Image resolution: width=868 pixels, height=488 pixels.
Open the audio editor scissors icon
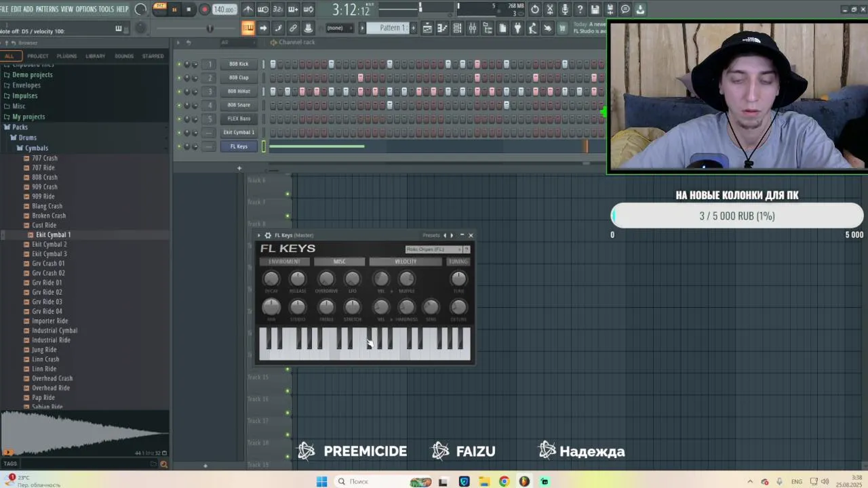pos(550,9)
